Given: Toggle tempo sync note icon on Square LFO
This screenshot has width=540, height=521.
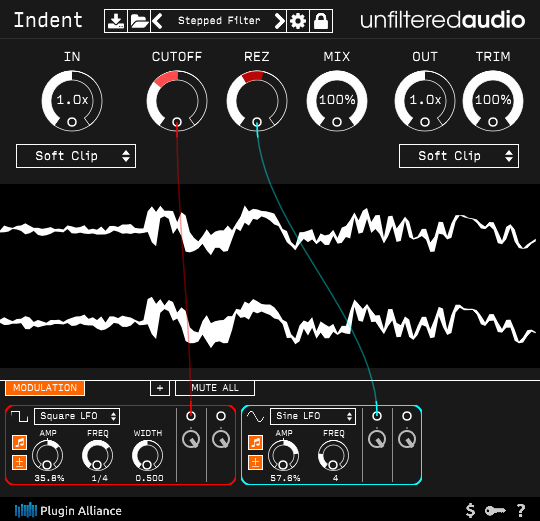Looking at the screenshot, I should click(19, 442).
